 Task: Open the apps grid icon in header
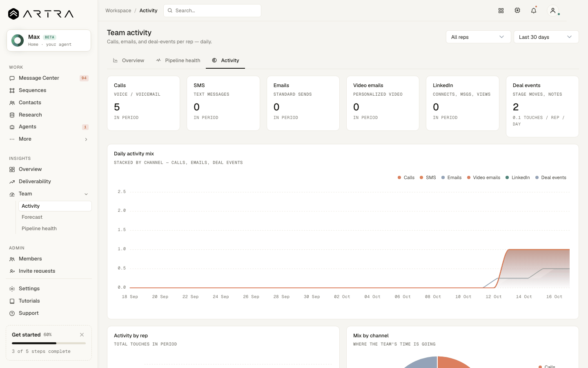[501, 11]
